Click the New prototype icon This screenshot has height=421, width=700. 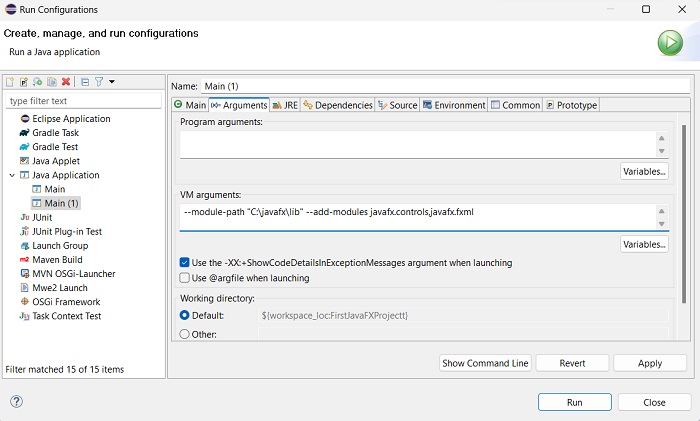pos(23,82)
